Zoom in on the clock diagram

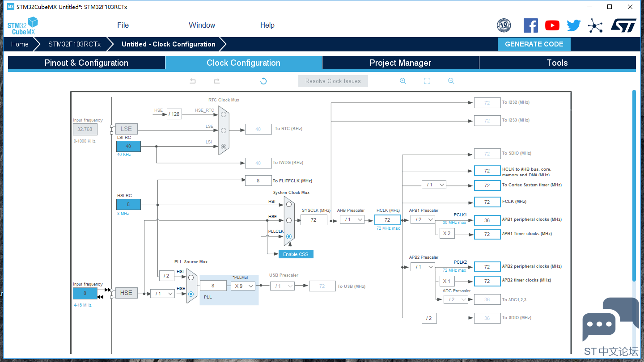pos(403,81)
